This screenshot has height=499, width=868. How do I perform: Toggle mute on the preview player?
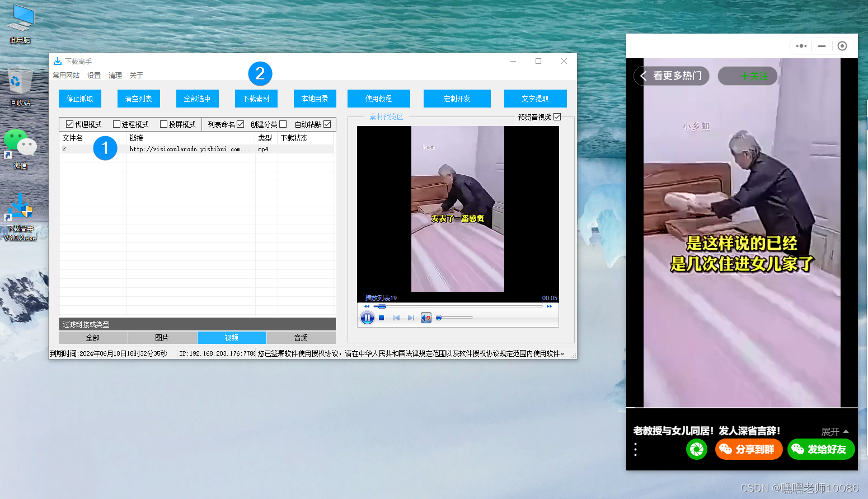(x=426, y=318)
